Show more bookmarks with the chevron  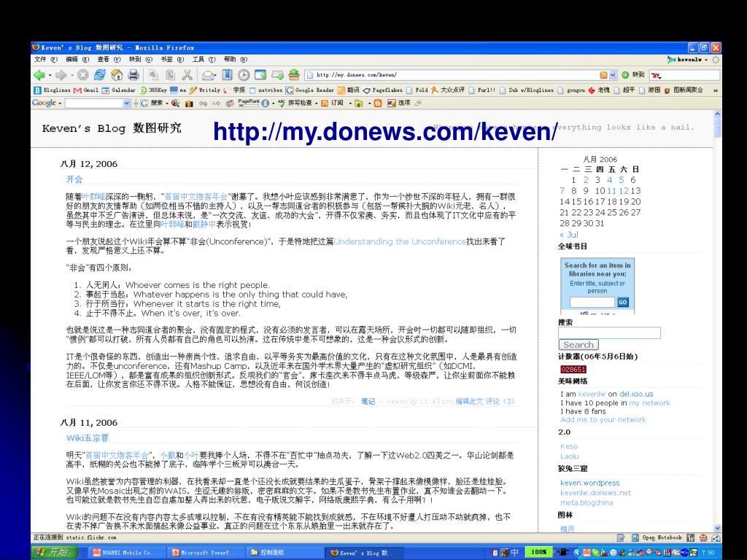(715, 90)
